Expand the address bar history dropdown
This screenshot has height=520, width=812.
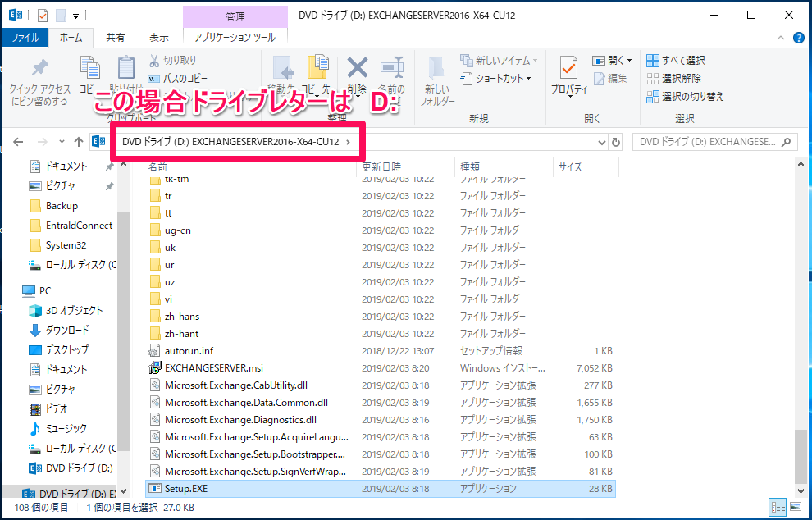click(602, 142)
